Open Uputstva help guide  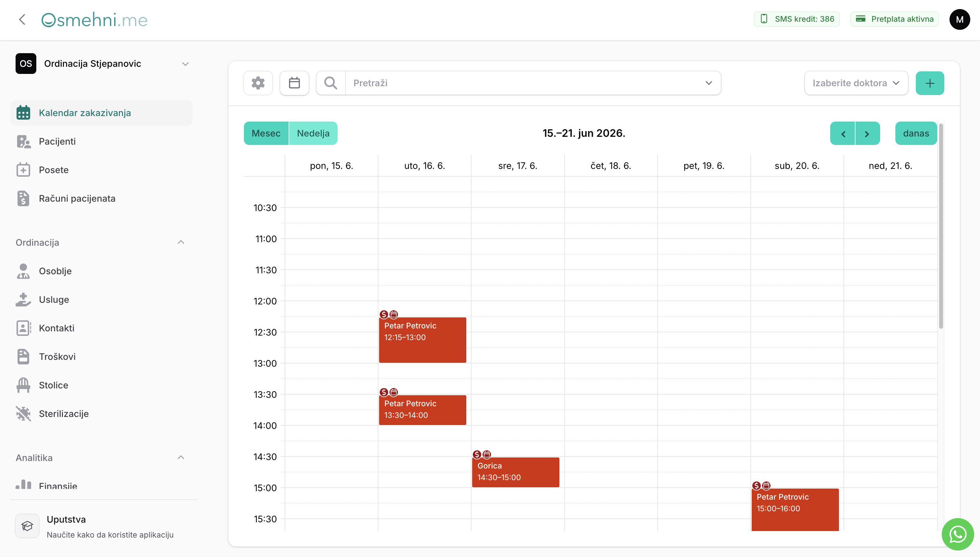click(104, 526)
